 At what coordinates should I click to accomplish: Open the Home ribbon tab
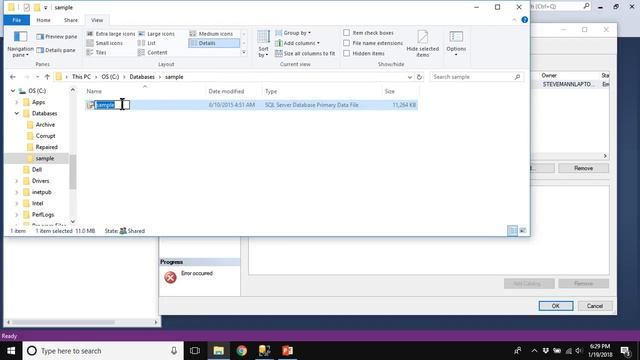click(43, 20)
